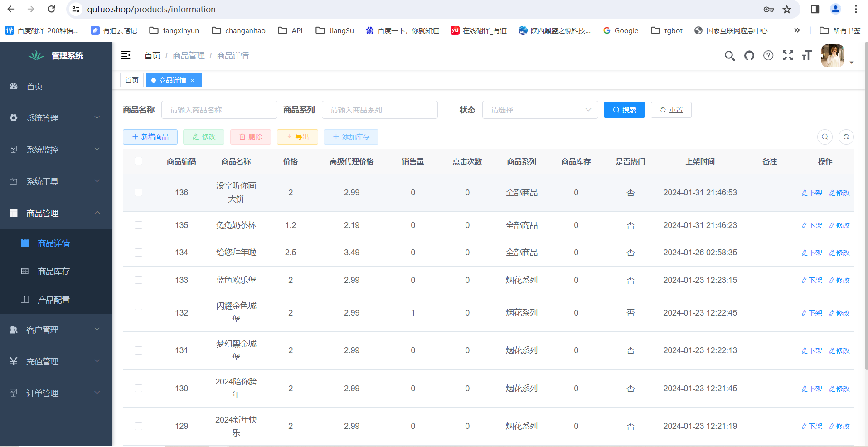This screenshot has height=447, width=868.
Task: Bookmark this page with star icon
Action: click(x=787, y=9)
